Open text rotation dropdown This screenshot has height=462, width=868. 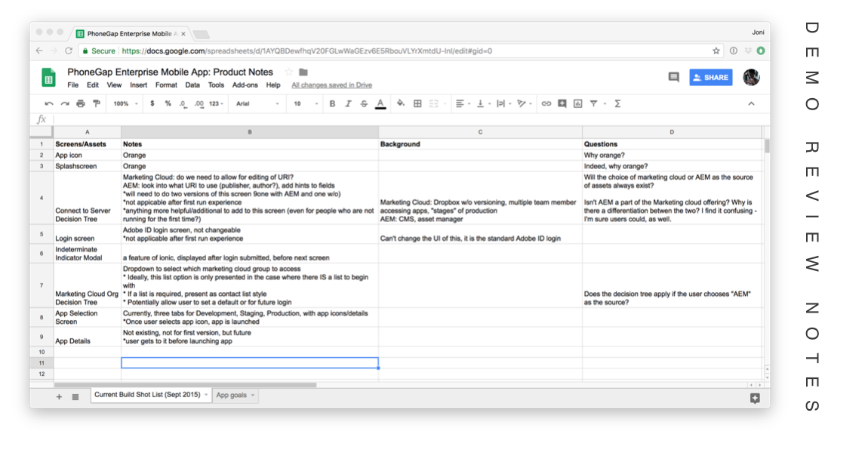pos(525,103)
